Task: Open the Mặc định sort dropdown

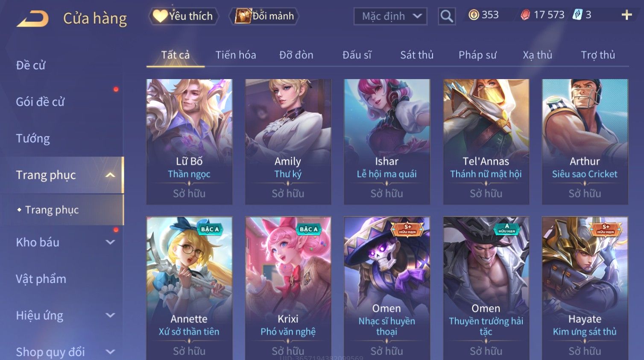Action: pos(390,16)
